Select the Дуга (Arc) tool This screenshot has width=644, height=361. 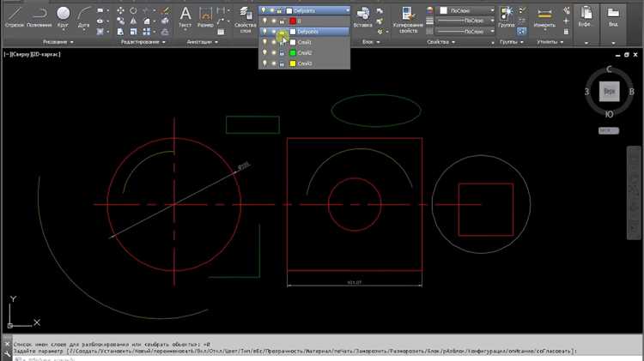pos(84,17)
